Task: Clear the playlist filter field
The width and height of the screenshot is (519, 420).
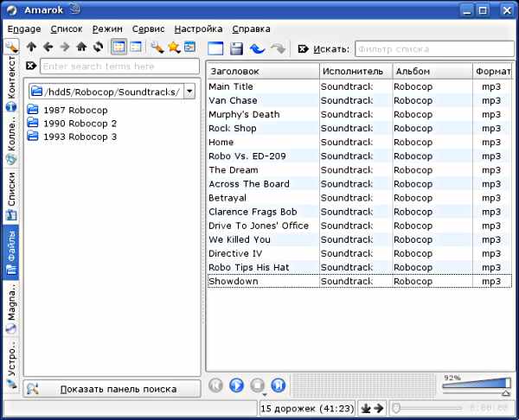Action: (303, 49)
